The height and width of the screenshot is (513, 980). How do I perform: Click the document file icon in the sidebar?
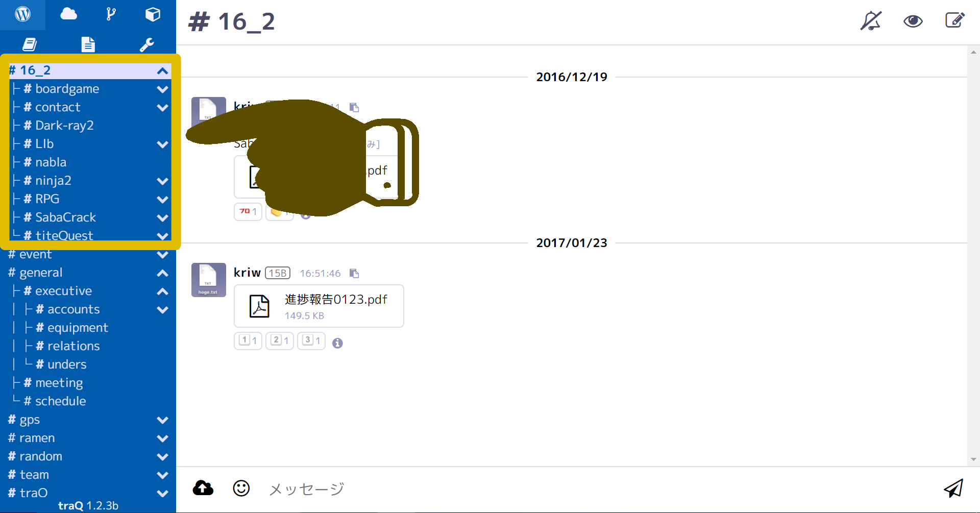88,44
